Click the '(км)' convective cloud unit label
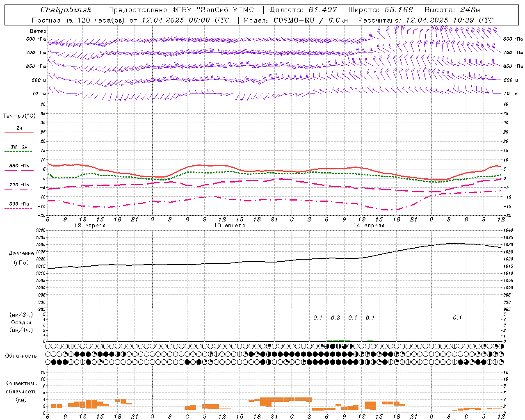Viewport: 525px width, 420px height. click(x=21, y=399)
